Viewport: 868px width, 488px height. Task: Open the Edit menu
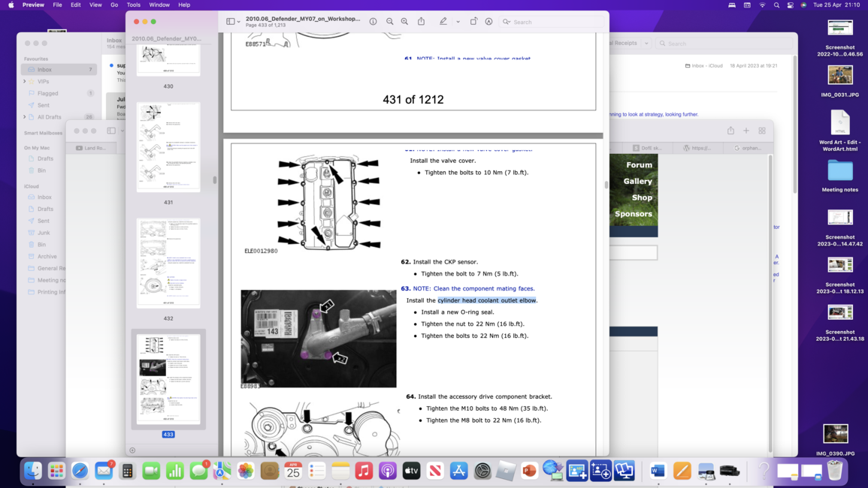point(76,5)
